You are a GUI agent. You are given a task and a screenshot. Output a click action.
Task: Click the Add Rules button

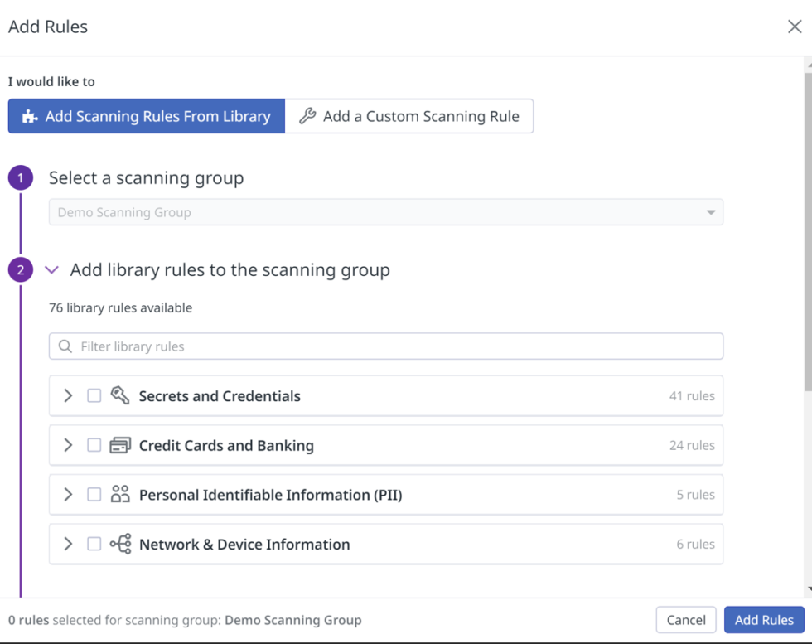763,619
